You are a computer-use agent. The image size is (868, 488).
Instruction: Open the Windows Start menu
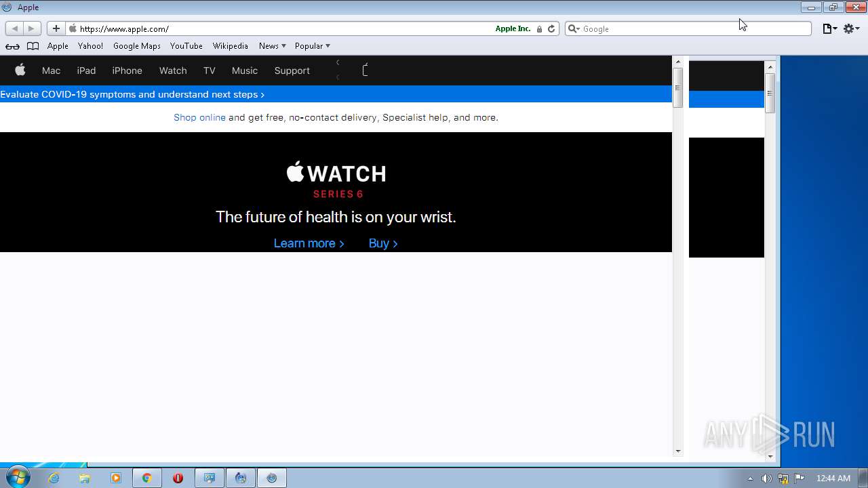17,477
